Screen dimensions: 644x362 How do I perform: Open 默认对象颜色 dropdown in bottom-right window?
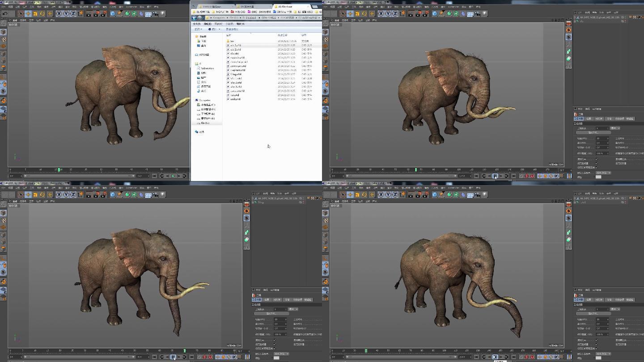(x=603, y=354)
